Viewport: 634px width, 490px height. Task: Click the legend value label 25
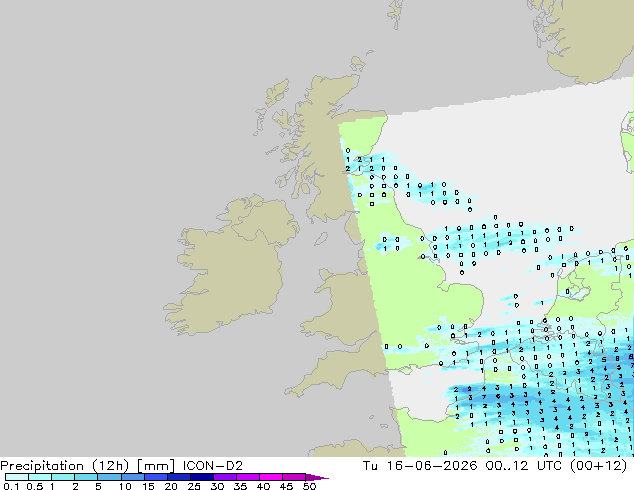[194, 486]
